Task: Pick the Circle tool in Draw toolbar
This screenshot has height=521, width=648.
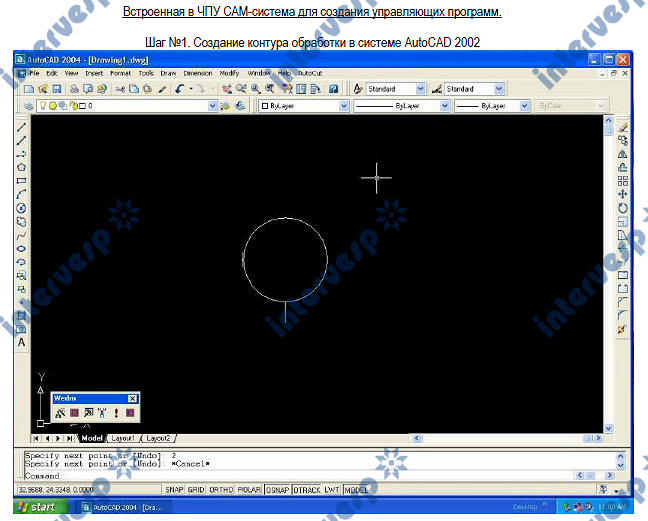Action: (x=22, y=207)
